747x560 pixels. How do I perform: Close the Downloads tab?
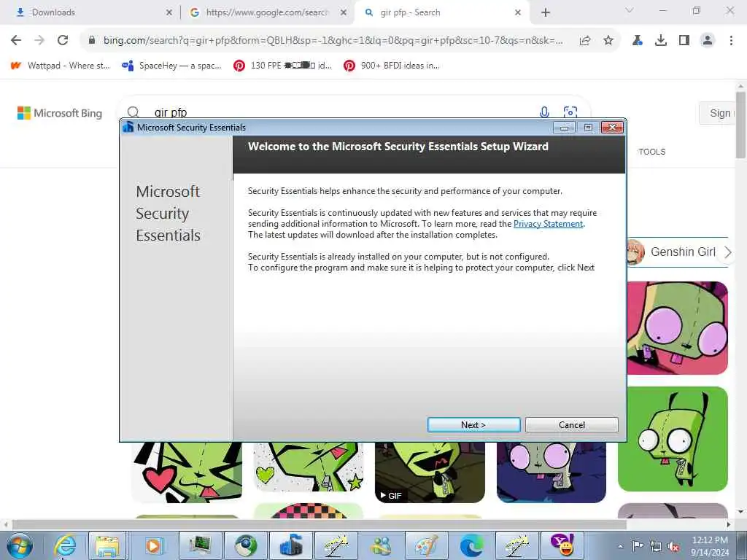(169, 12)
